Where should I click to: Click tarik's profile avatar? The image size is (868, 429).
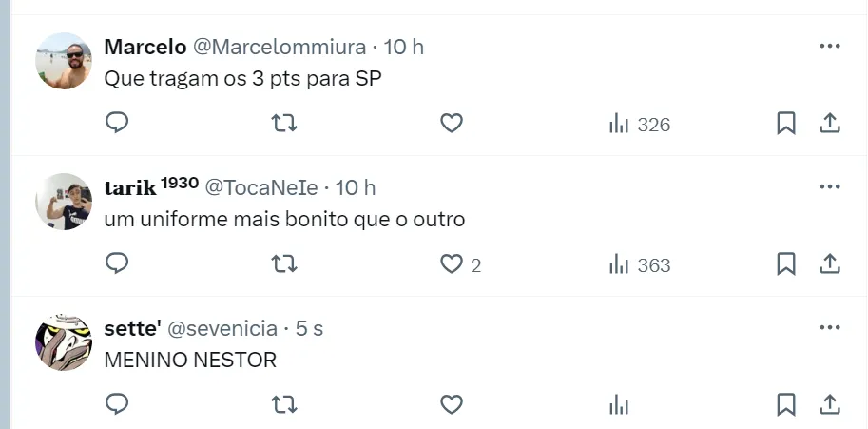point(64,202)
